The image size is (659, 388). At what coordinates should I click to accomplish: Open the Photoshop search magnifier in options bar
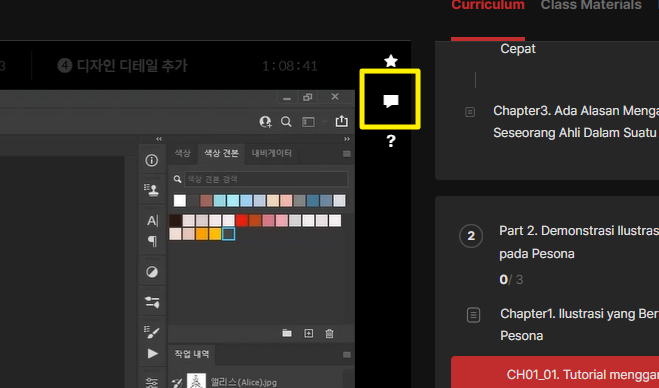pyautogui.click(x=286, y=122)
